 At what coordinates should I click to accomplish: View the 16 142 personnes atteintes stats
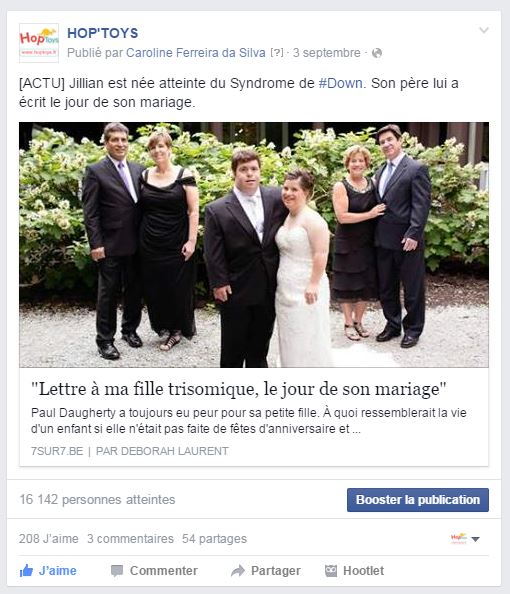[97, 500]
